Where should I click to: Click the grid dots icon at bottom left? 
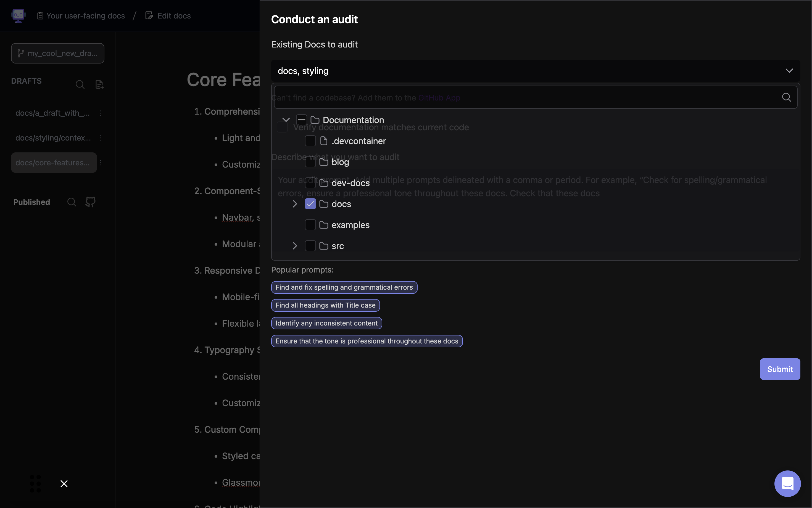[x=35, y=483]
